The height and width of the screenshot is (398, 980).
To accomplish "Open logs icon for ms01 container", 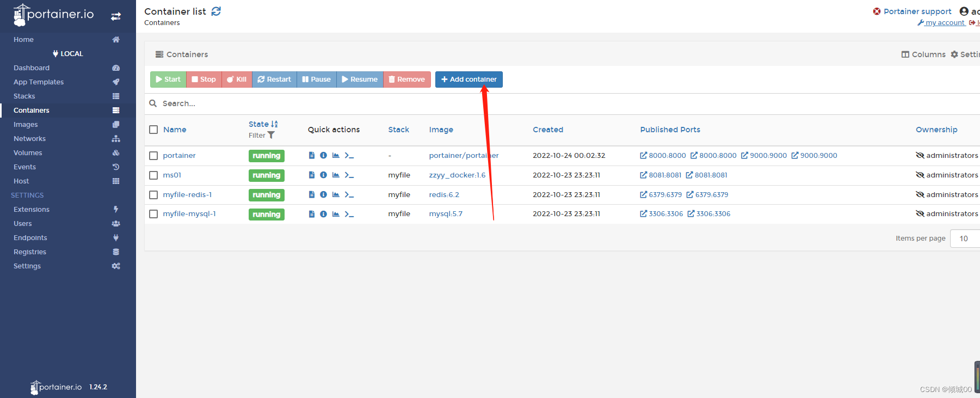I will coord(312,175).
